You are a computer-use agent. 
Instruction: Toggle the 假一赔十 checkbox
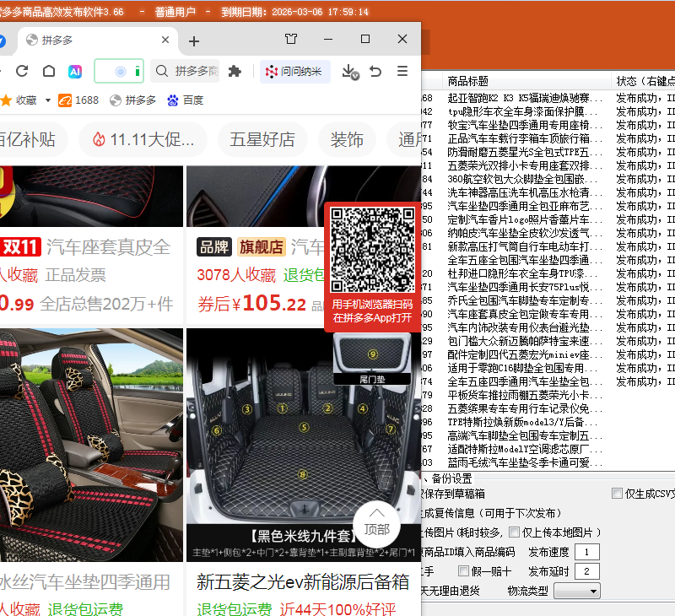tap(463, 571)
